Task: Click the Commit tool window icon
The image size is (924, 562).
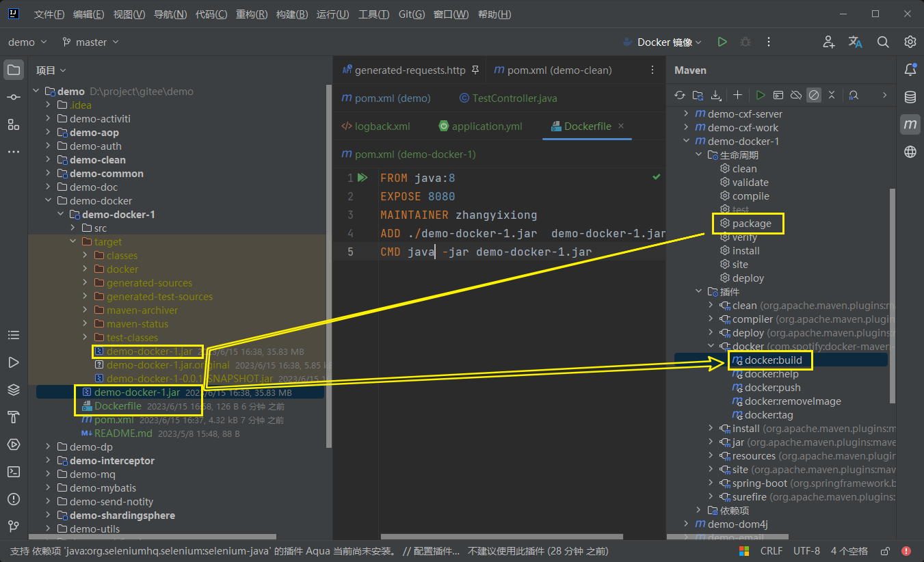Action: pos(13,97)
